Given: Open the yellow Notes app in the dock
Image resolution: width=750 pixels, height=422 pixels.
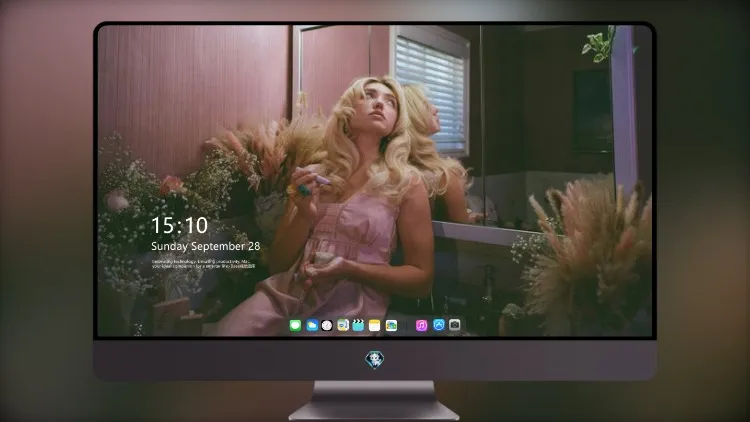Looking at the screenshot, I should (x=375, y=325).
